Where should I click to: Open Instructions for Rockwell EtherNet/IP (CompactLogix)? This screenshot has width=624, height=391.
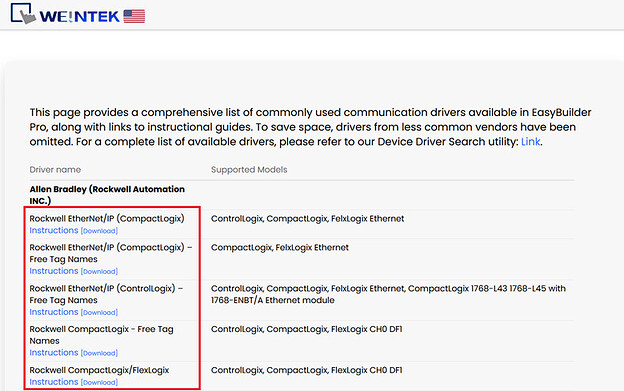pos(54,230)
